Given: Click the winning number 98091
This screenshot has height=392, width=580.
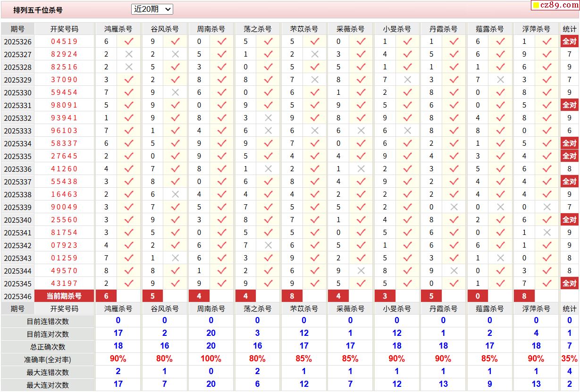Looking at the screenshot, I should coord(64,105).
